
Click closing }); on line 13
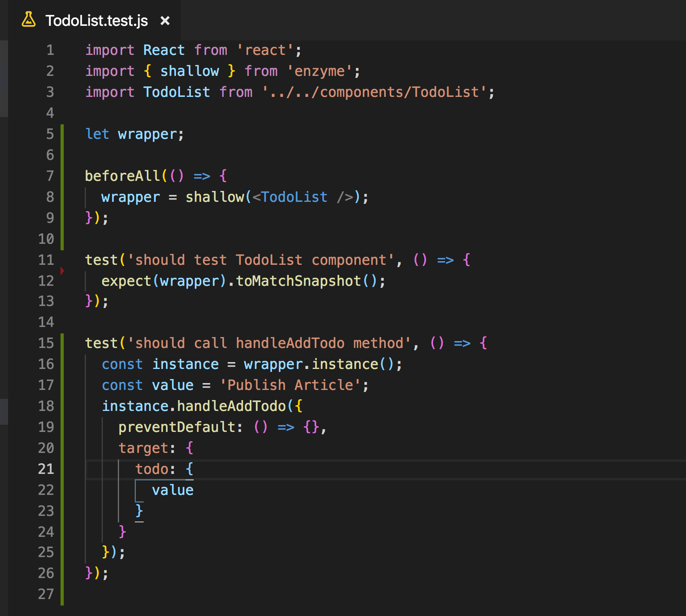[x=97, y=301]
